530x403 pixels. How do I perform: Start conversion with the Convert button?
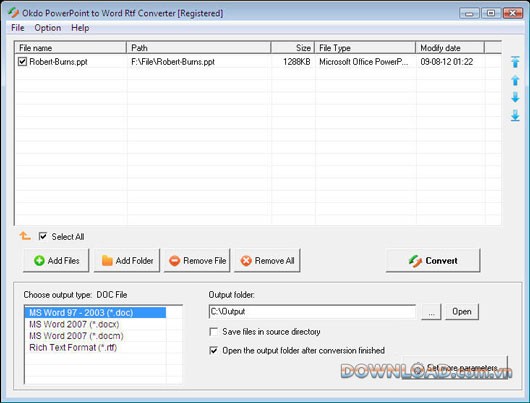pyautogui.click(x=433, y=260)
